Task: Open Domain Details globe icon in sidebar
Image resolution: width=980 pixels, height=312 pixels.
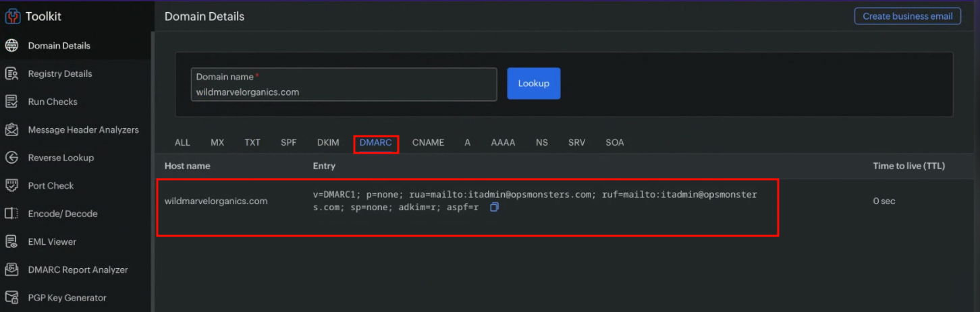Action: tap(11, 46)
